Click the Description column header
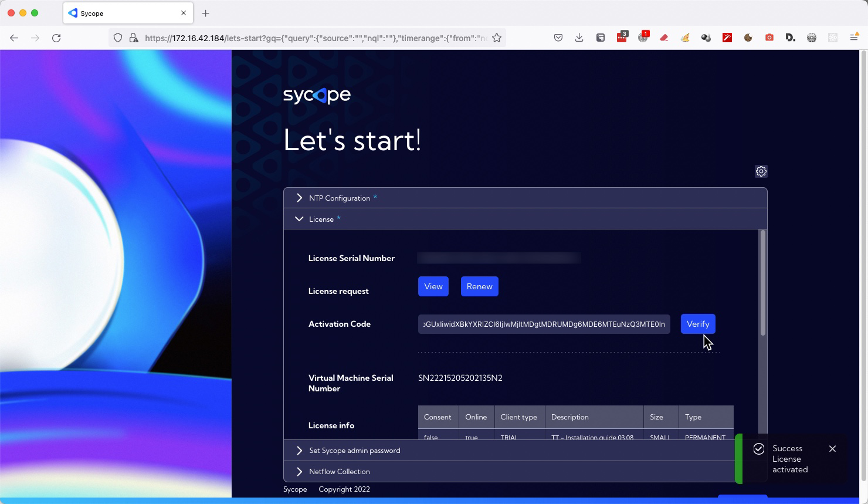Screen dimensions: 868x504 594,417
